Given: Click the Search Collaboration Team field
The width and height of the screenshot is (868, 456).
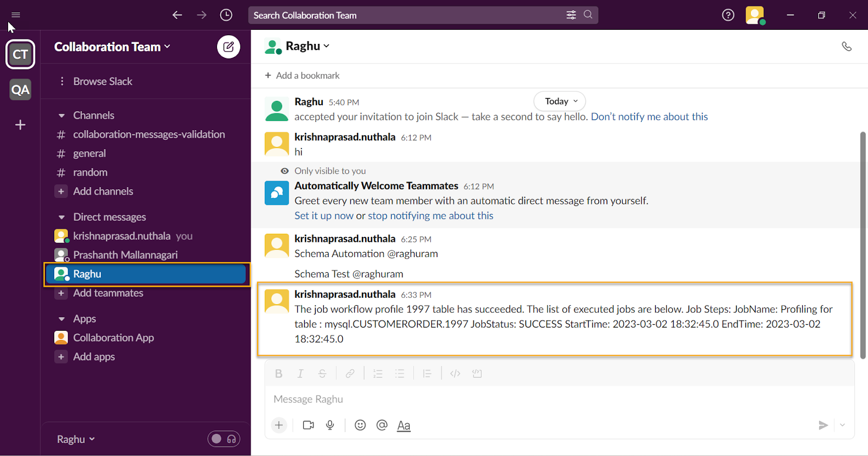Looking at the screenshot, I should pyautogui.click(x=423, y=15).
